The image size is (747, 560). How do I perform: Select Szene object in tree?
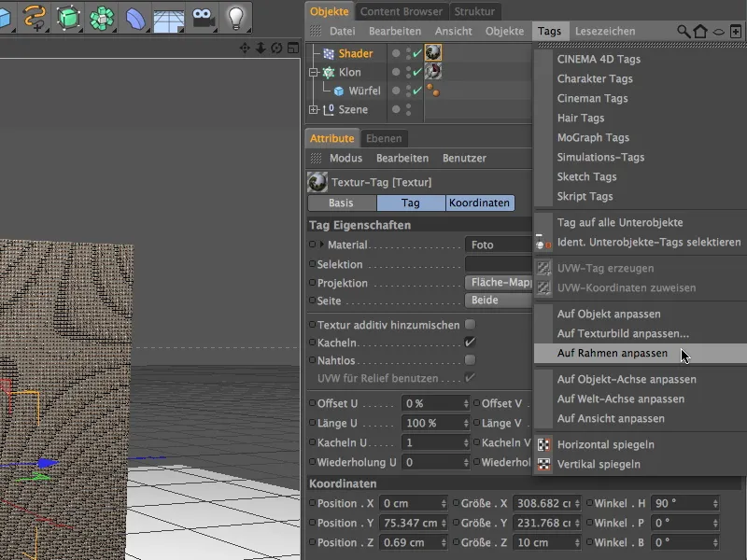click(353, 109)
